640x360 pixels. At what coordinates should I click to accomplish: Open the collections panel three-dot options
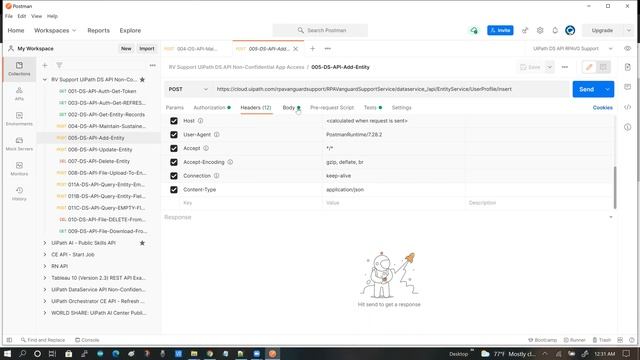pos(153,65)
